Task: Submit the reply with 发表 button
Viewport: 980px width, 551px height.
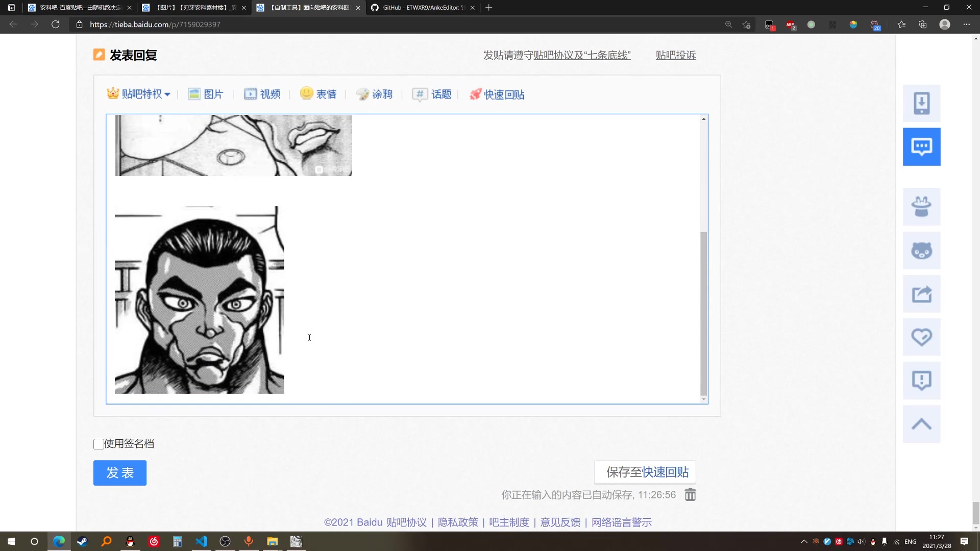Action: pyautogui.click(x=120, y=473)
